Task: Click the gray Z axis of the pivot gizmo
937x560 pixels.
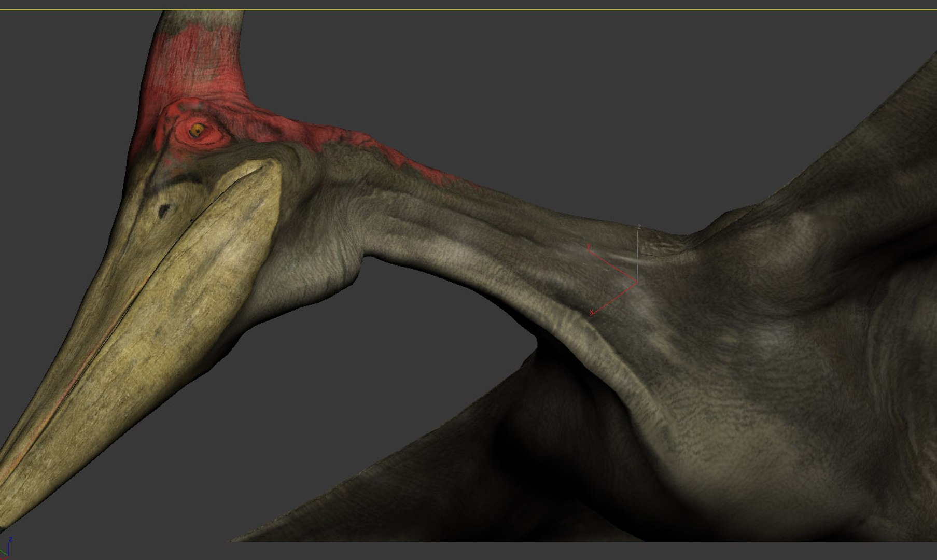Action: [x=637, y=254]
